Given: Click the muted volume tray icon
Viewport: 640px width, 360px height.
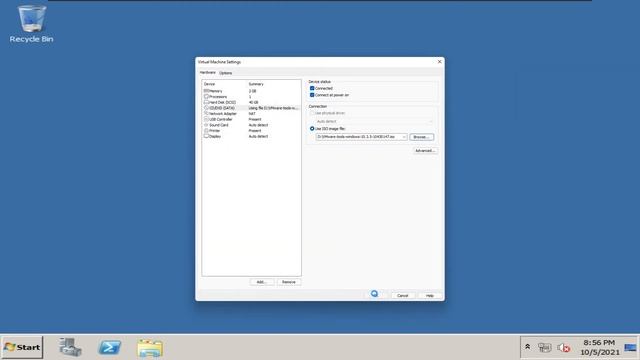Looking at the screenshot, I should pyautogui.click(x=564, y=347).
